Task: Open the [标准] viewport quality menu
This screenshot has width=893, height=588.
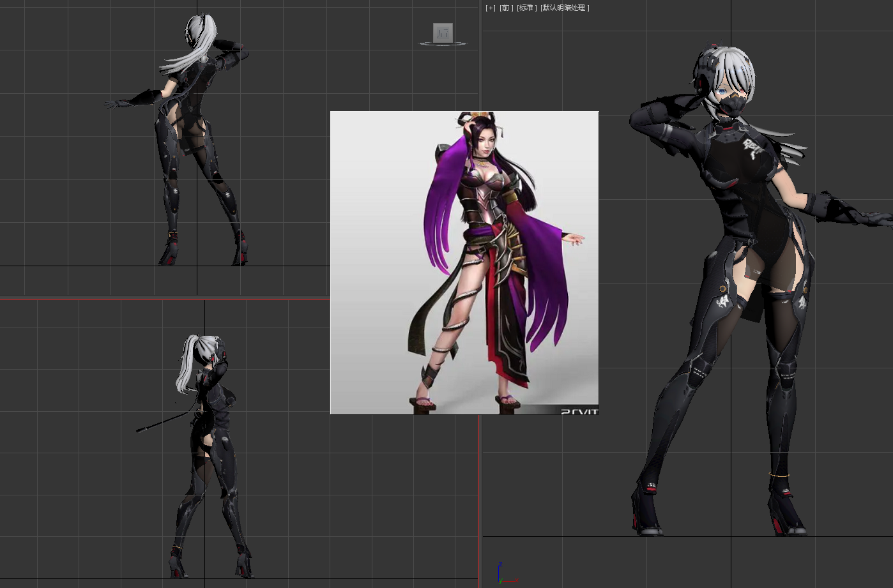Action: [x=526, y=8]
